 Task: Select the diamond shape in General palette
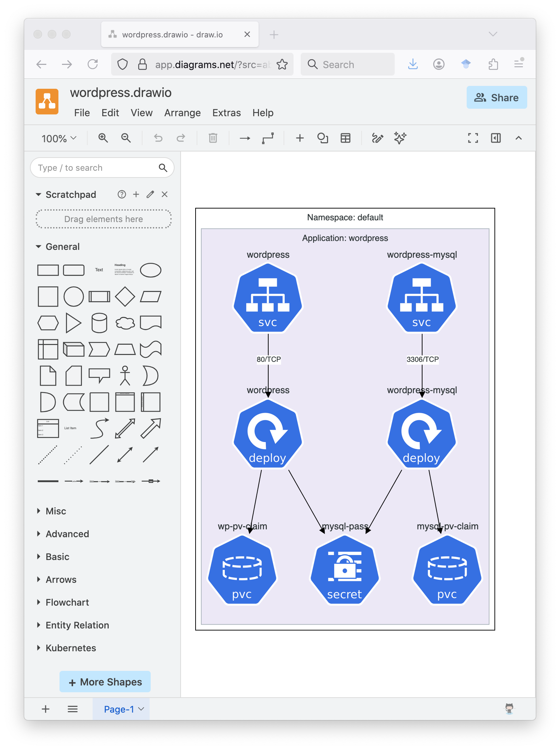pyautogui.click(x=125, y=297)
